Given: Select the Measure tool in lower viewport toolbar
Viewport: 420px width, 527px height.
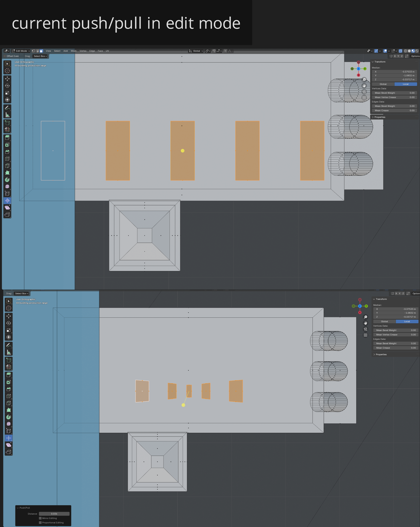Looking at the screenshot, I should click(9, 352).
